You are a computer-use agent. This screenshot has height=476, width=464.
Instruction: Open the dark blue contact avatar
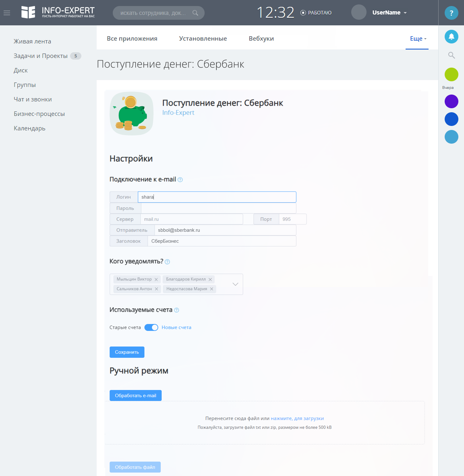pyautogui.click(x=451, y=119)
